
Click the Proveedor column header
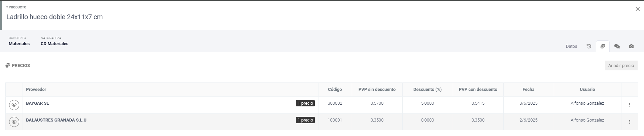coord(36,90)
